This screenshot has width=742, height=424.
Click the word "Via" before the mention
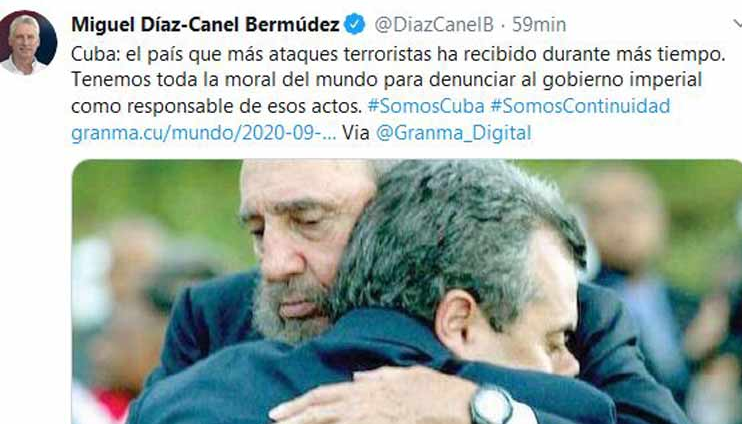(x=356, y=133)
